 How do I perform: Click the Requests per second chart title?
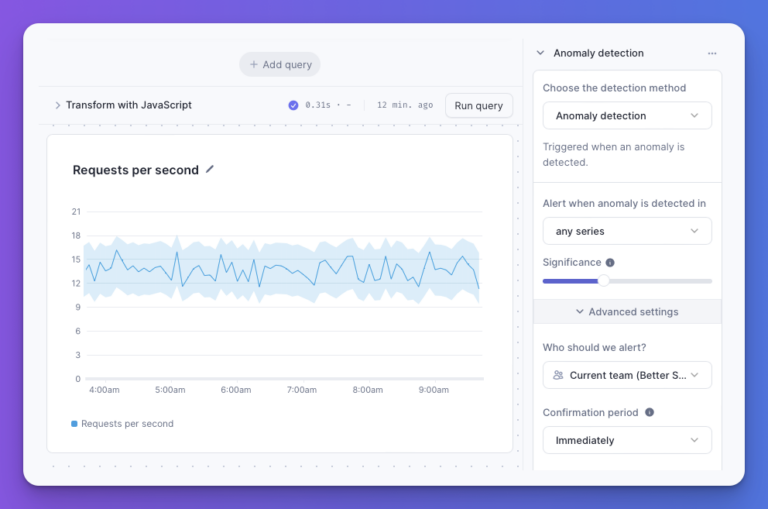click(136, 170)
